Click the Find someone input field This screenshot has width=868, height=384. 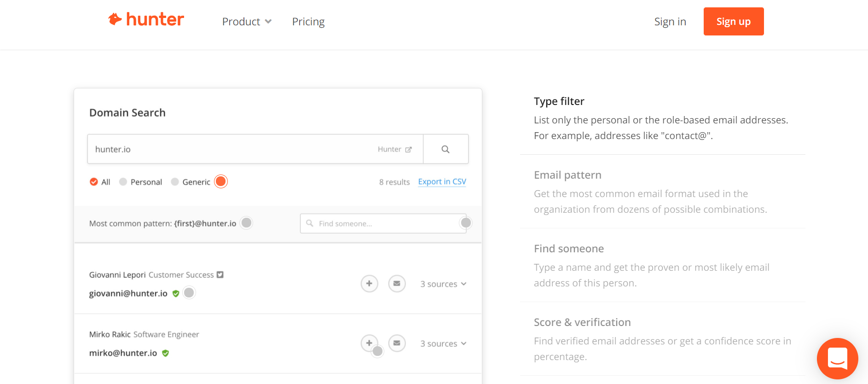coord(383,223)
